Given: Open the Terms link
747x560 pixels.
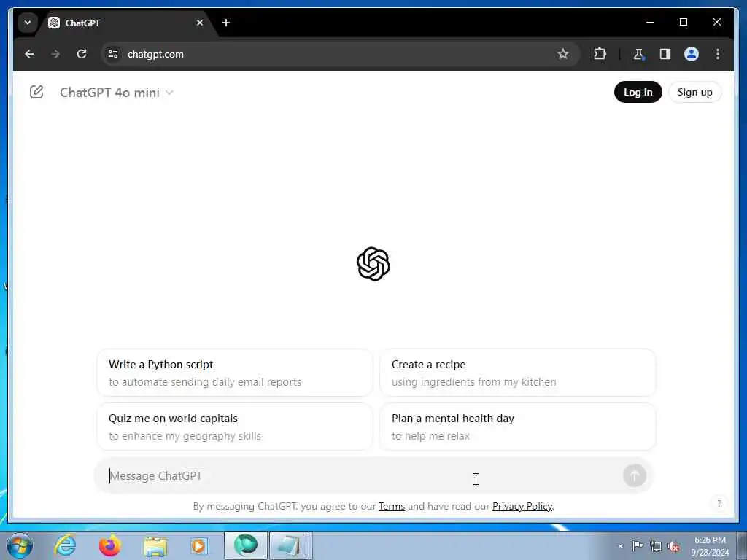Looking at the screenshot, I should point(392,506).
